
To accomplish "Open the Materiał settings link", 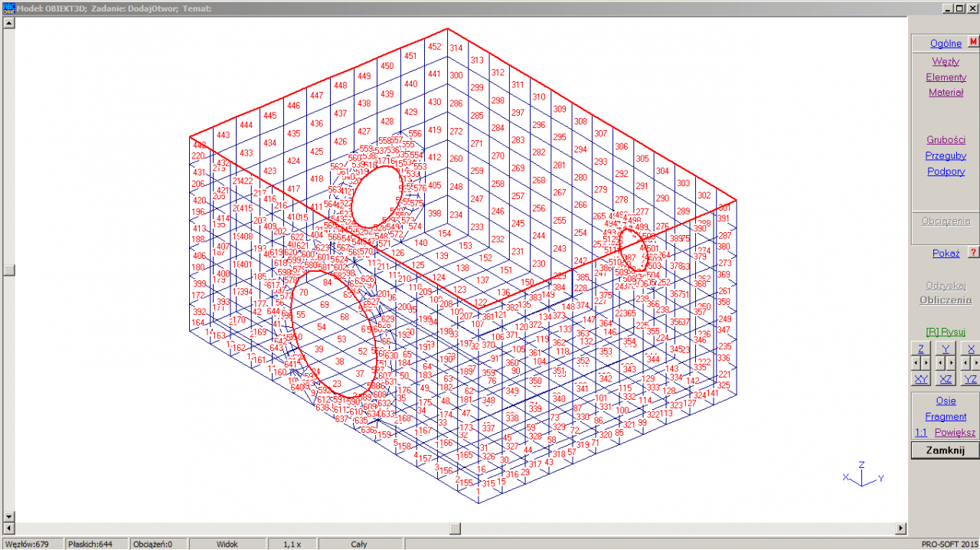I will [x=946, y=93].
